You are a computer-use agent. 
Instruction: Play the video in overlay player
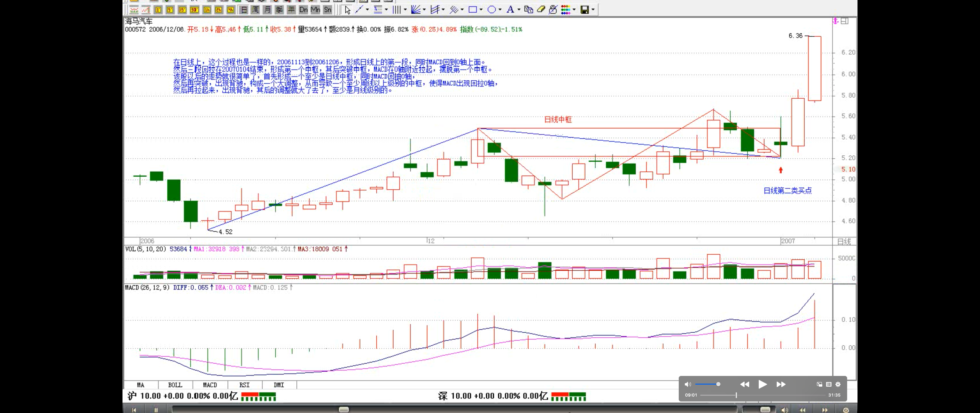point(763,384)
